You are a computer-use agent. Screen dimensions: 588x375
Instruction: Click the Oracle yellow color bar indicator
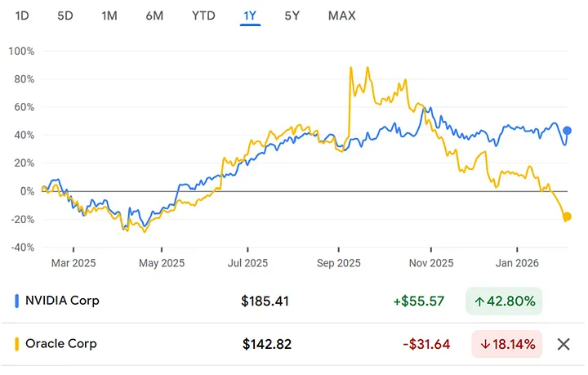tap(17, 344)
